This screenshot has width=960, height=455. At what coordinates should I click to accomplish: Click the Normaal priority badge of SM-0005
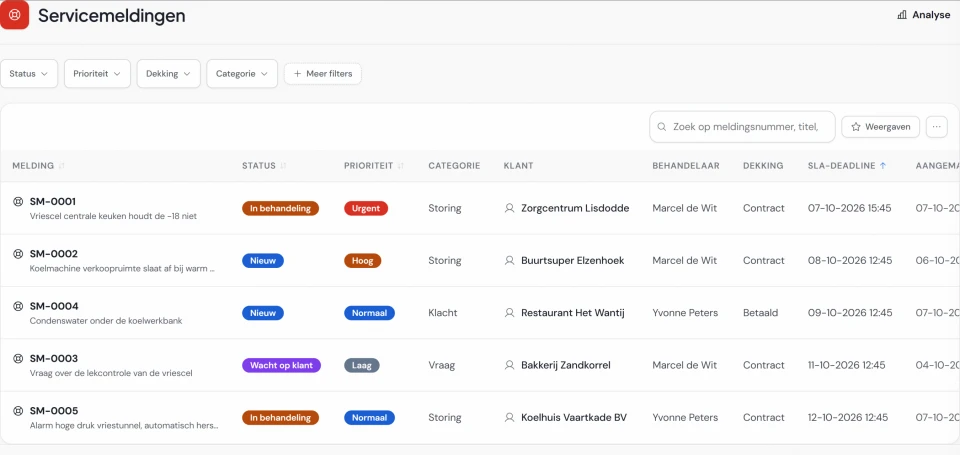[x=369, y=418]
